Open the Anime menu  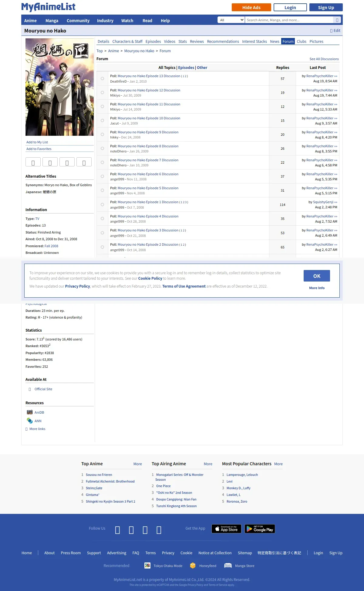30,21
